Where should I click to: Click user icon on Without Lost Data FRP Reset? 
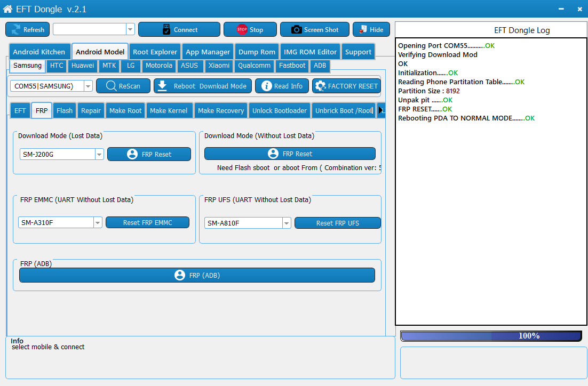[273, 154]
